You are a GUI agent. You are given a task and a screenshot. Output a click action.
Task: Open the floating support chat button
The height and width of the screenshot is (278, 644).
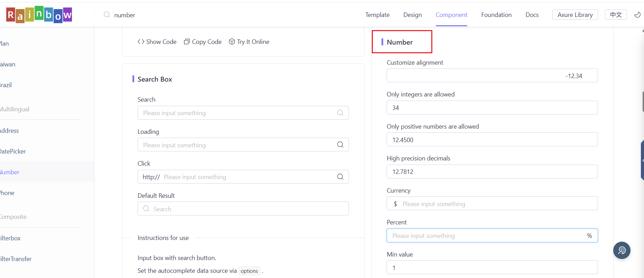622,250
